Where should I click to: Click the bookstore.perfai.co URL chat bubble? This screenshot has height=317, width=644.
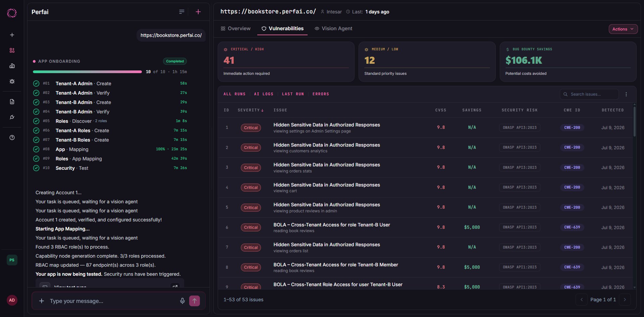point(171,35)
